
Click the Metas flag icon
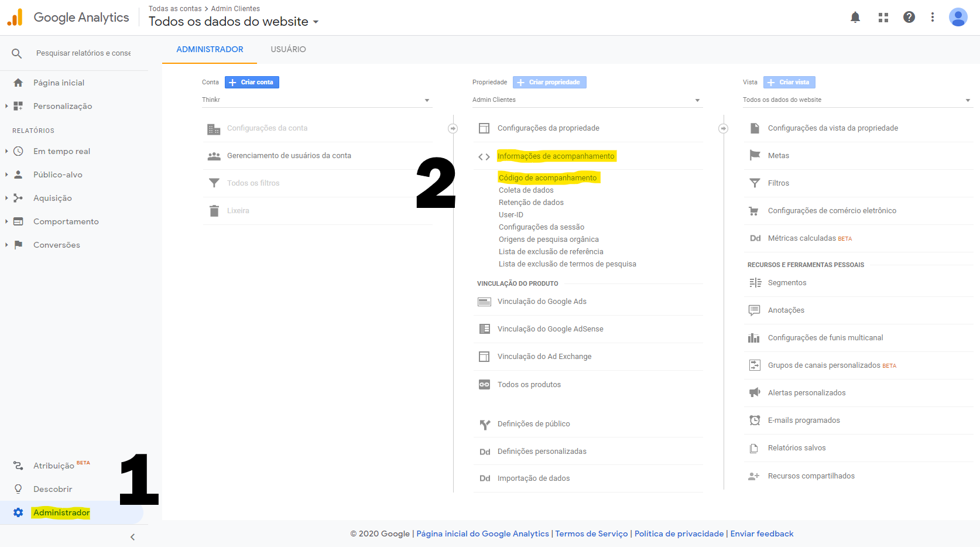tap(755, 155)
